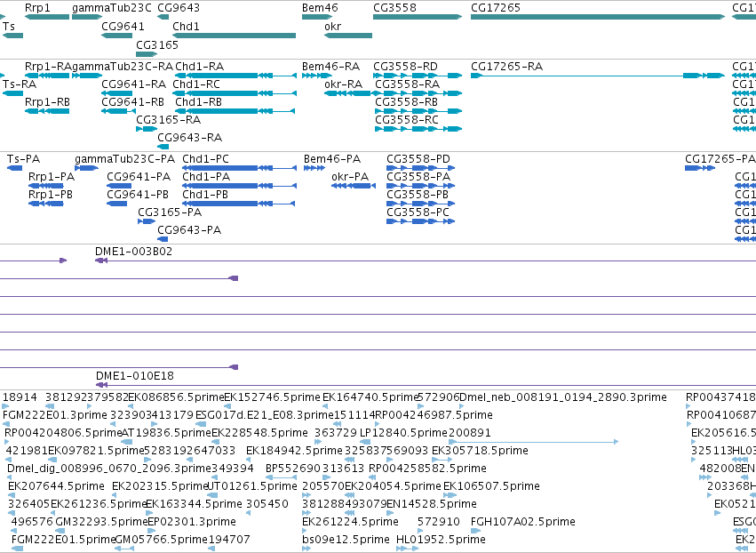Click the CG3558-RD transcript label
Image resolution: width=756 pixels, height=553 pixels.
click(x=405, y=66)
